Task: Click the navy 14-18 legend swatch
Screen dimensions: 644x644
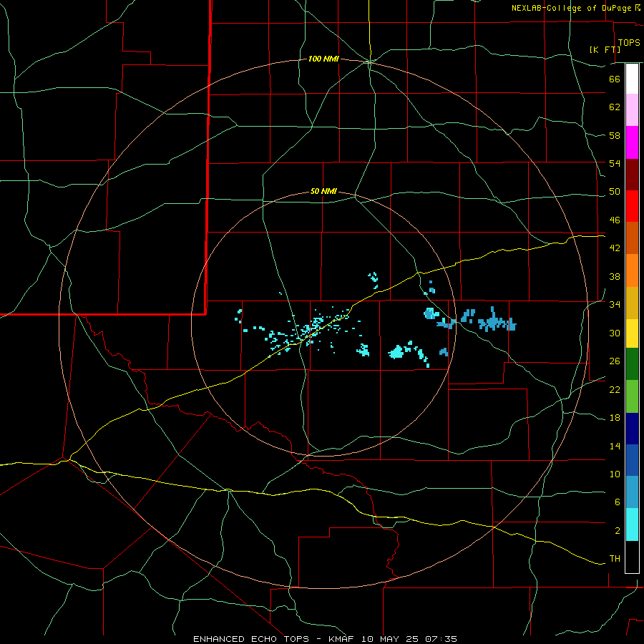Action: click(632, 429)
